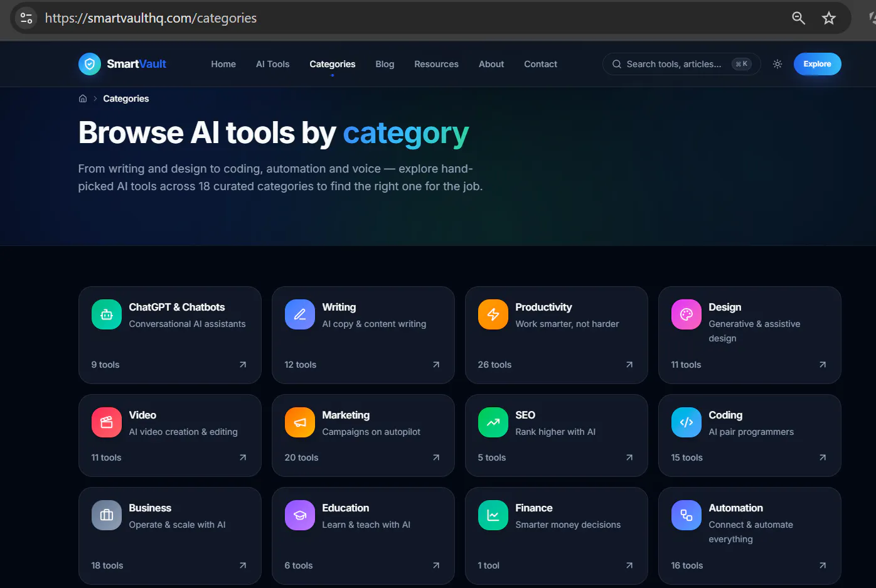Screen dimensions: 876x588
Task: Click the arrow on the Coding card
Action: pyautogui.click(x=823, y=457)
